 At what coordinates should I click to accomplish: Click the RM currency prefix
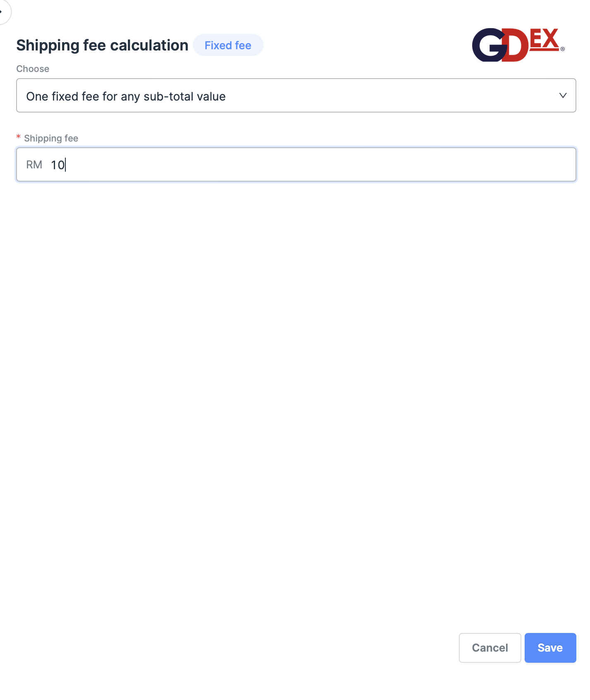click(34, 165)
